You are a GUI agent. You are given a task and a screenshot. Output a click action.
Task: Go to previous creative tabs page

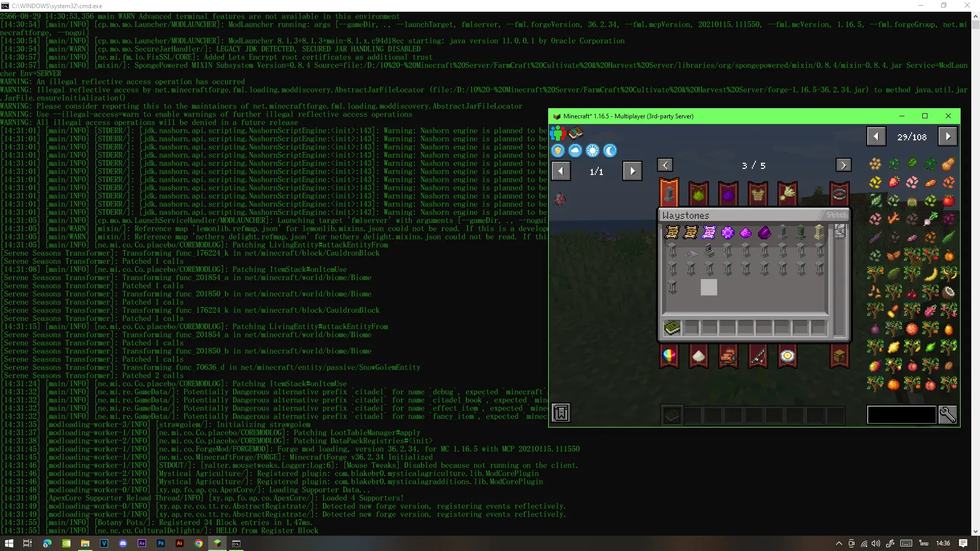pos(665,165)
